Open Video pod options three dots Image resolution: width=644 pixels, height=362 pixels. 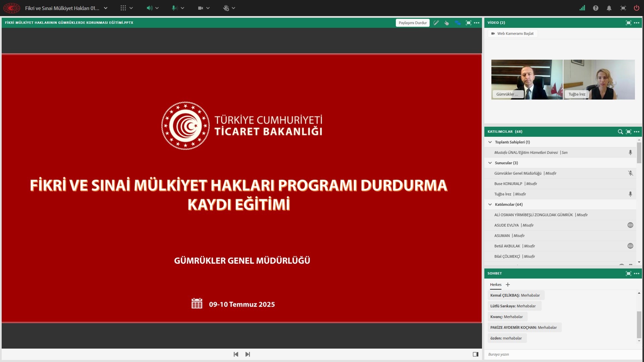637,23
